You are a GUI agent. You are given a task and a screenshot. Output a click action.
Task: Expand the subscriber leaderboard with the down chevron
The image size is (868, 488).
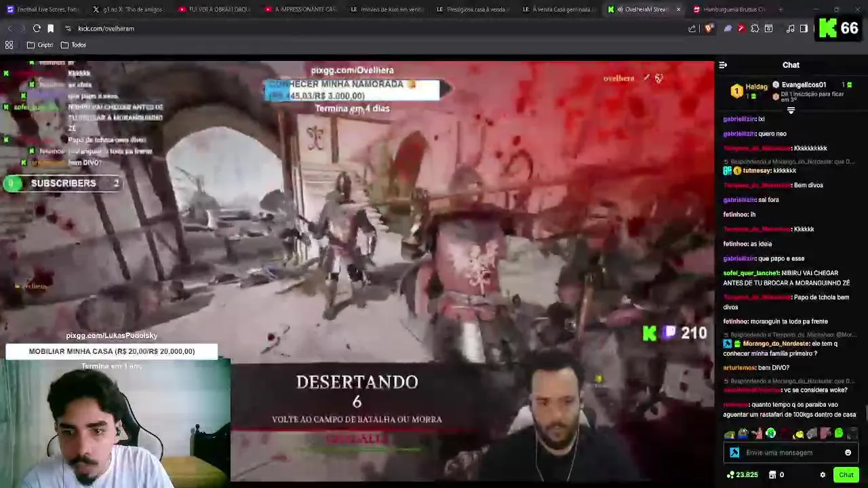click(791, 110)
